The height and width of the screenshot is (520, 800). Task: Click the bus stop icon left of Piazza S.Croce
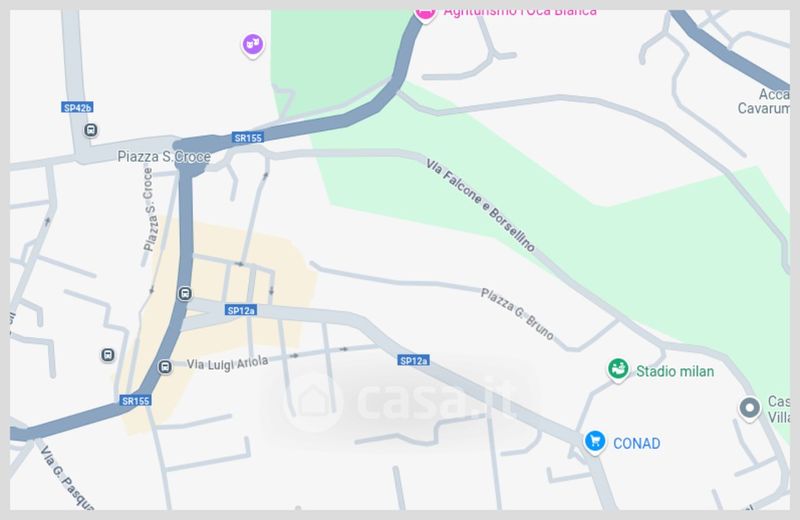(91, 130)
